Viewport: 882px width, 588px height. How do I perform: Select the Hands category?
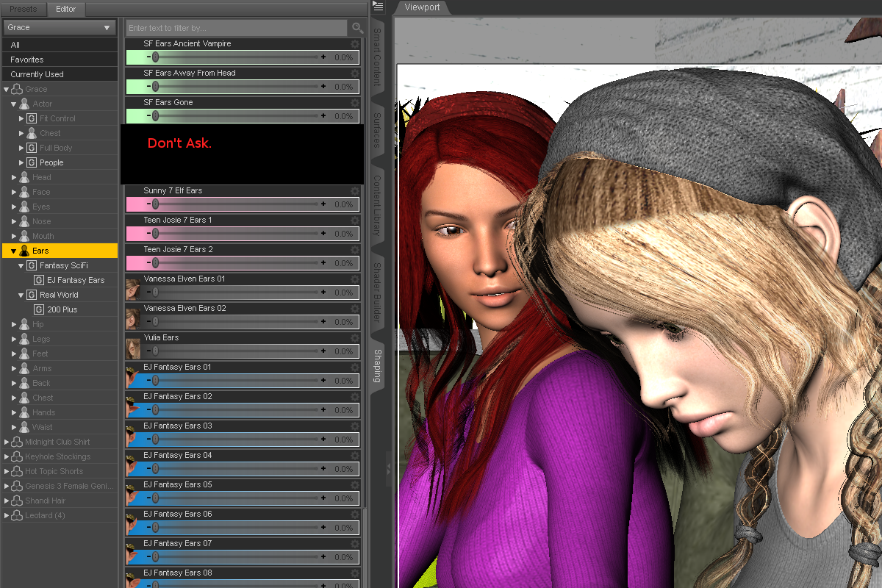coord(44,412)
